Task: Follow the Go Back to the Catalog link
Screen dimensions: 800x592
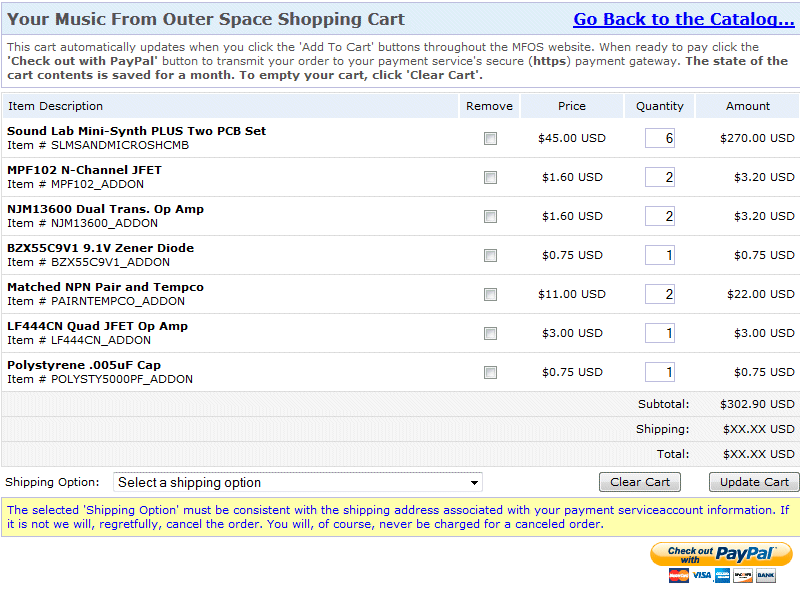Action: (684, 19)
